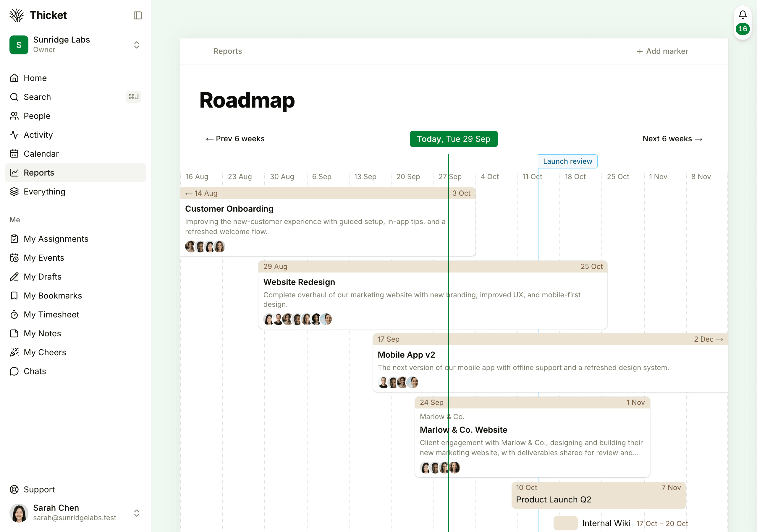757x532 pixels.
Task: Open Search from the sidebar
Action: [x=75, y=97]
